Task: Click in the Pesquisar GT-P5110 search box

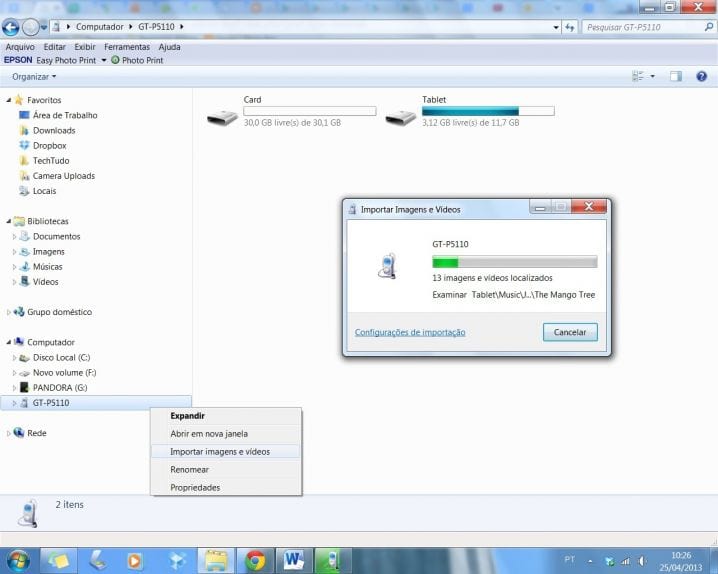Action: tap(643, 27)
